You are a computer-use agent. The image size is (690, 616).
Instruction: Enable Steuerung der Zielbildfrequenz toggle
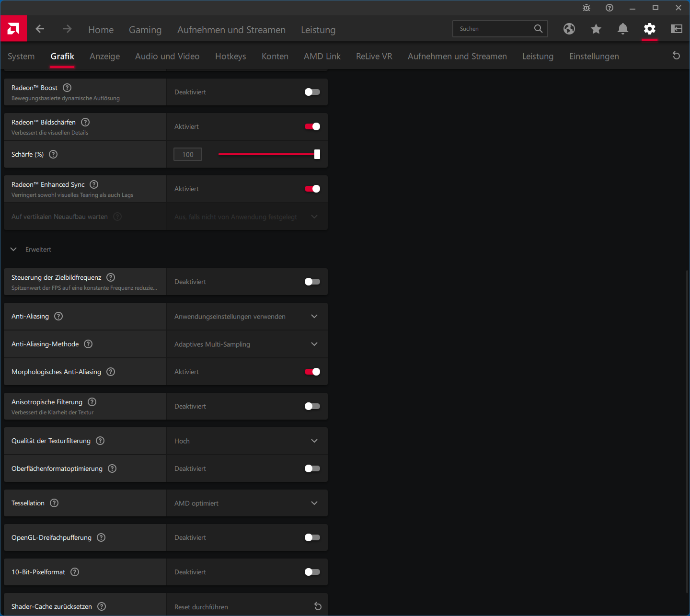click(x=312, y=282)
